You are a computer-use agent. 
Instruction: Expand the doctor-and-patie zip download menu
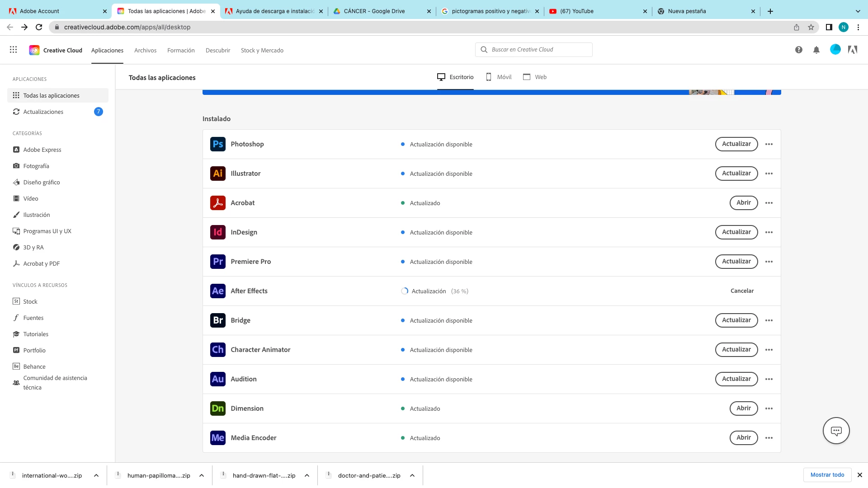[x=412, y=475]
